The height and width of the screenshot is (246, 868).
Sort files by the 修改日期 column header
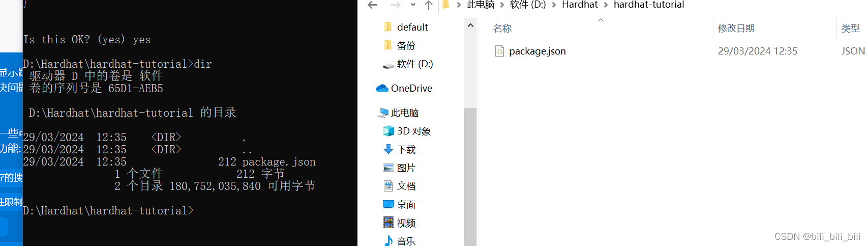[736, 29]
